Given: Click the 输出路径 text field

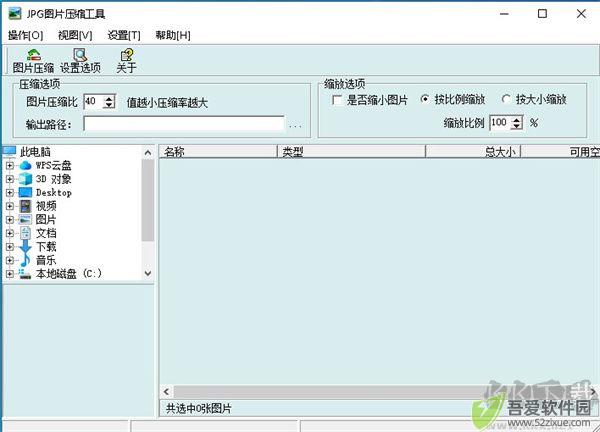Looking at the screenshot, I should [184, 124].
